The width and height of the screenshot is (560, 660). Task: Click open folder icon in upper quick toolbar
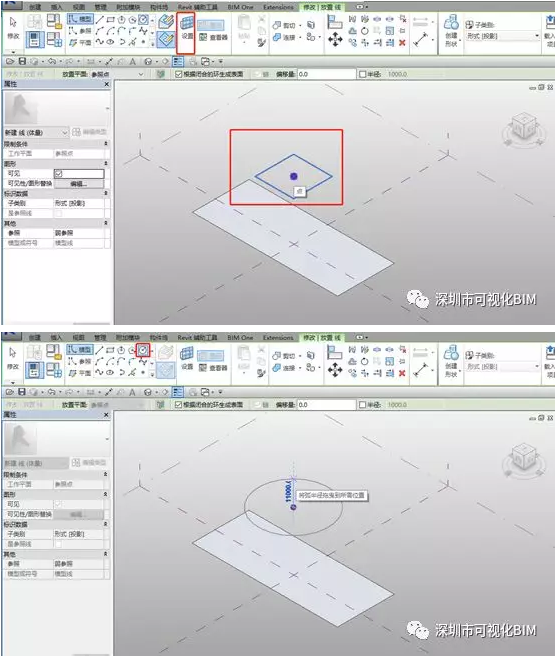point(10,61)
